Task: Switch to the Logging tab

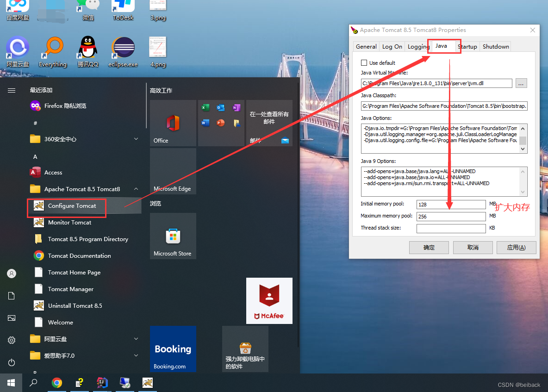Action: 417,46
